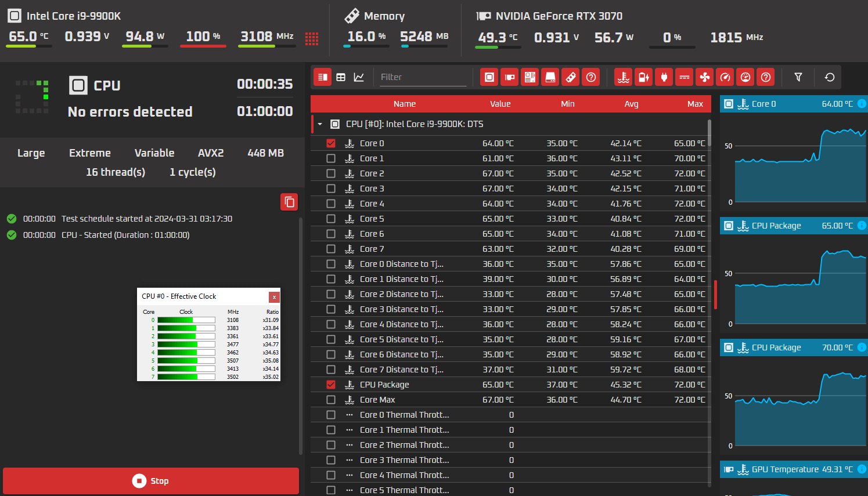The image size is (868, 496).
Task: Switch to the table-only view icon
Action: tap(341, 77)
